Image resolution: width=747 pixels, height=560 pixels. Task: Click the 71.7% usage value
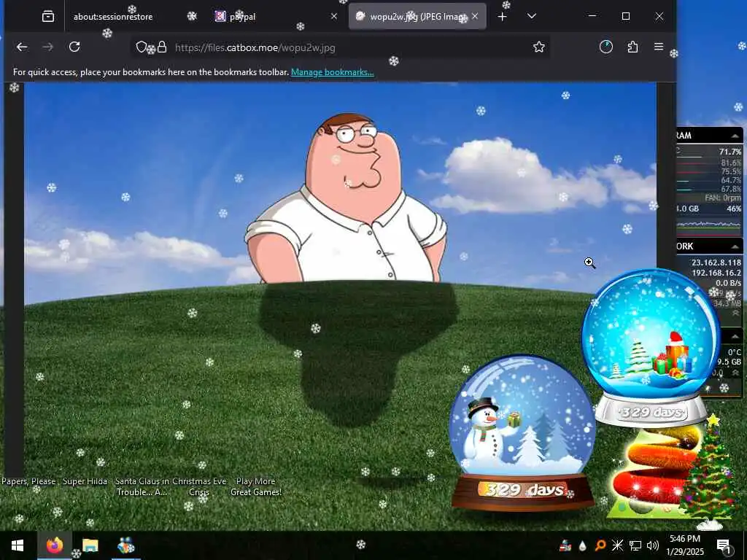coord(729,152)
